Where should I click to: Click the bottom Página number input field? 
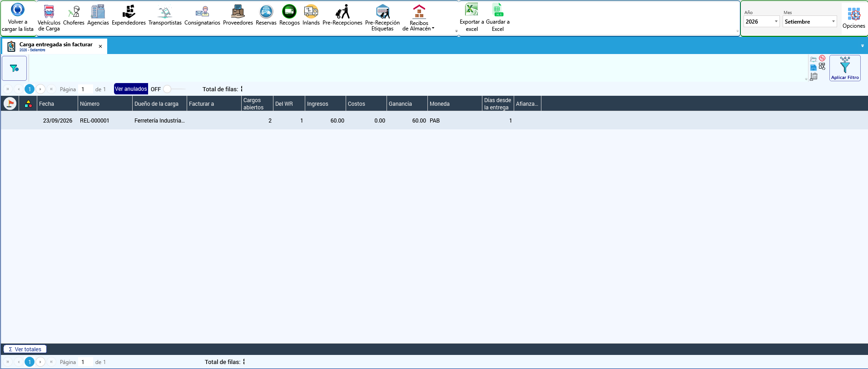pos(86,362)
